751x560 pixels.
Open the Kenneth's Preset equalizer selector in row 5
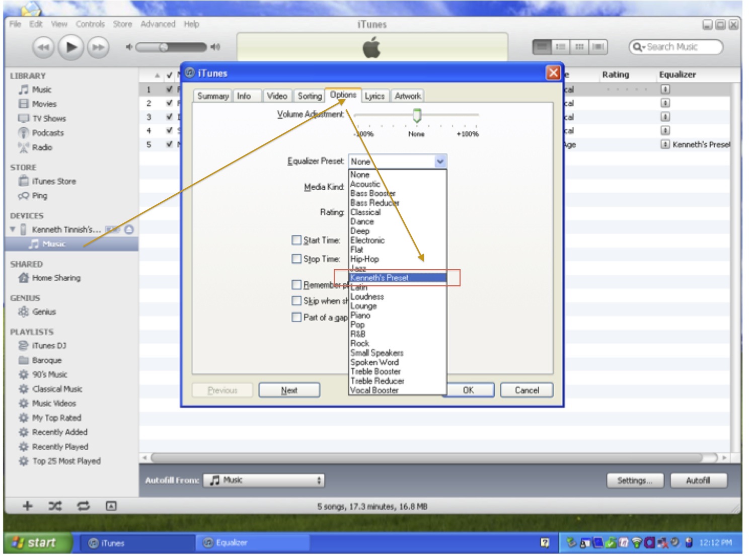click(665, 144)
